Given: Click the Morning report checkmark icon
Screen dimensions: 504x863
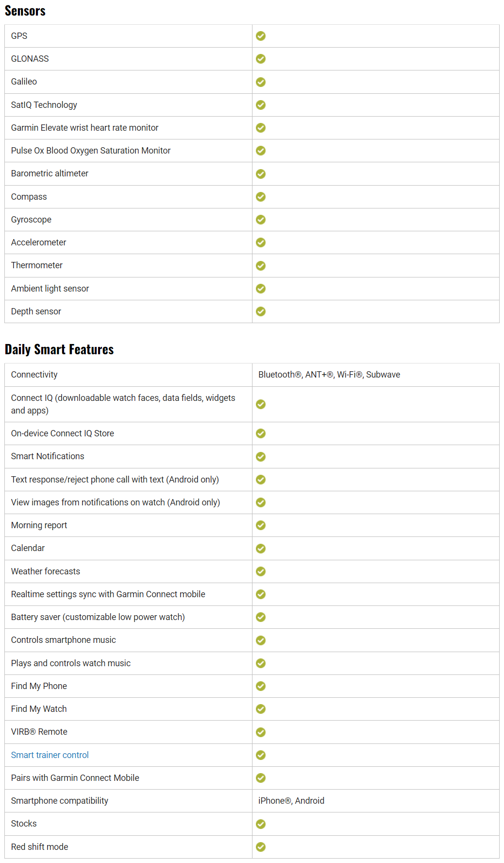Looking at the screenshot, I should (261, 525).
